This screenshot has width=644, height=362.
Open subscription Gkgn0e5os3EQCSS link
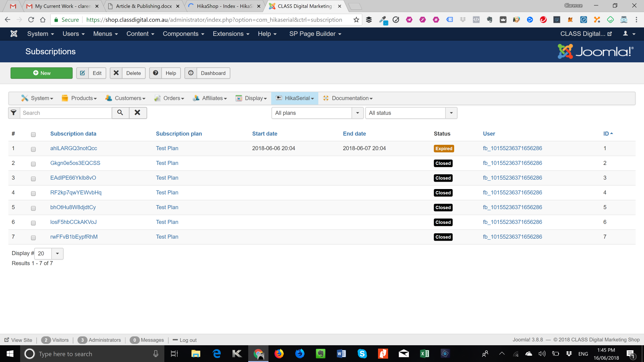[x=75, y=163]
